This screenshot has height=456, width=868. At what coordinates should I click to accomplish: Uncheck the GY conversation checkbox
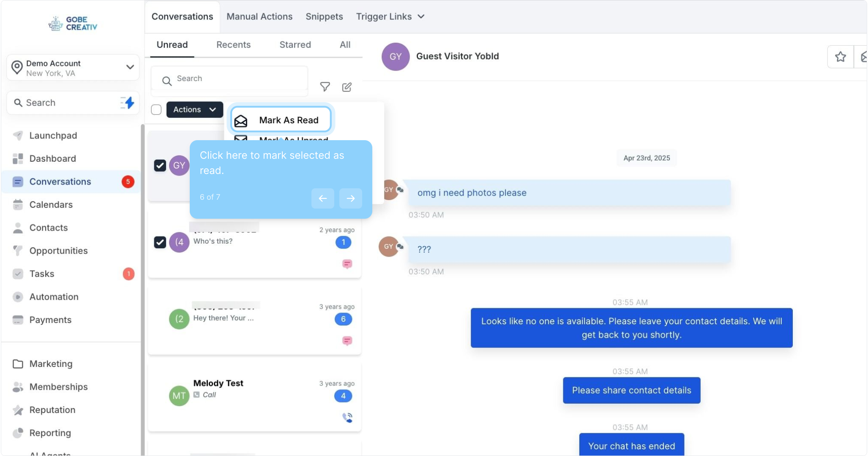pyautogui.click(x=160, y=166)
